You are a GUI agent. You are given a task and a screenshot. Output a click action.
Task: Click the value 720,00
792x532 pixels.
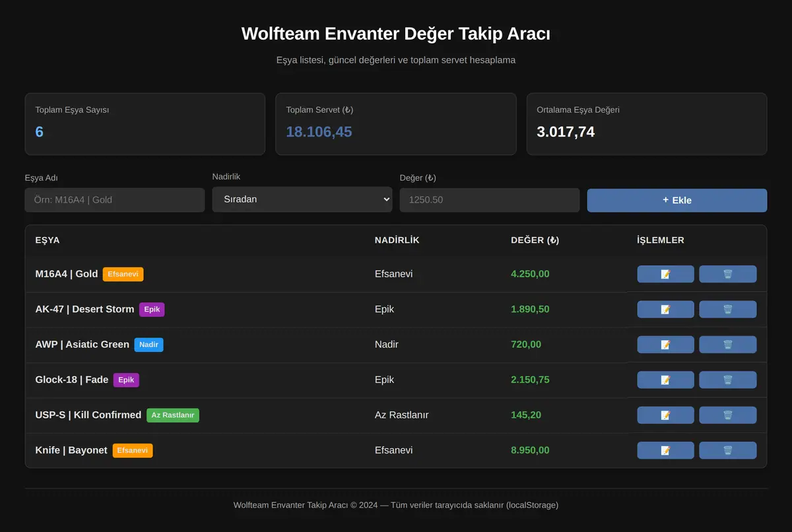click(526, 345)
